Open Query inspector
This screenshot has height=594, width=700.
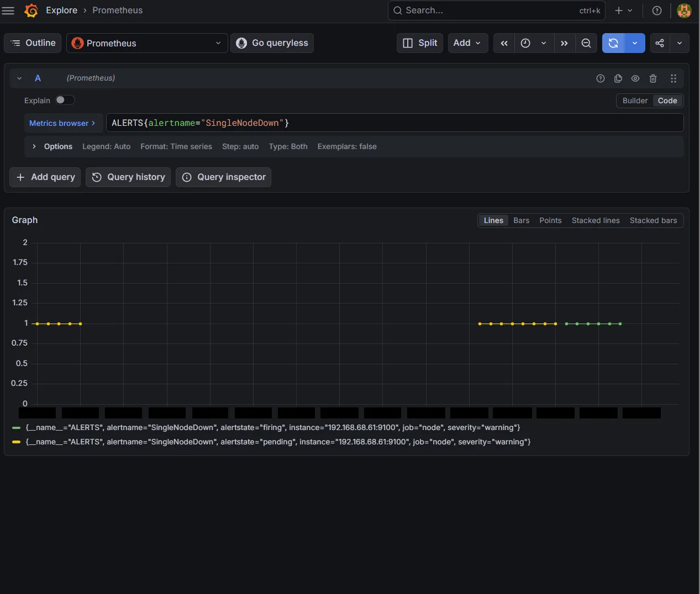[x=223, y=177]
